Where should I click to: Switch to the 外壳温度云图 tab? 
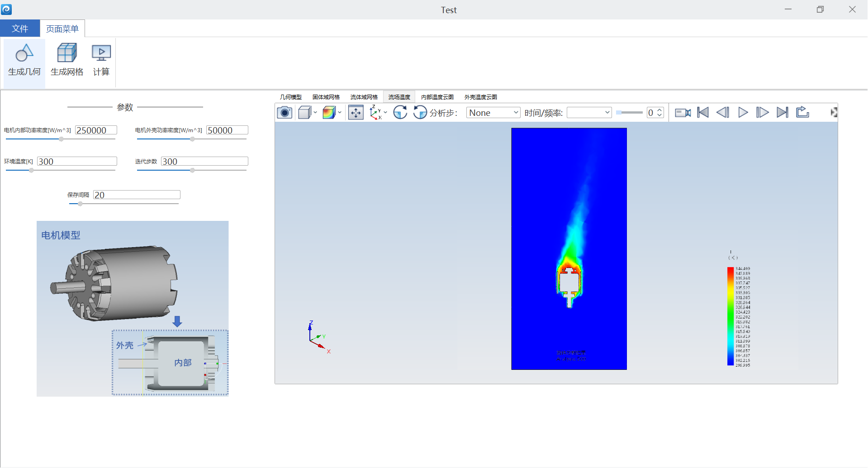(x=481, y=97)
